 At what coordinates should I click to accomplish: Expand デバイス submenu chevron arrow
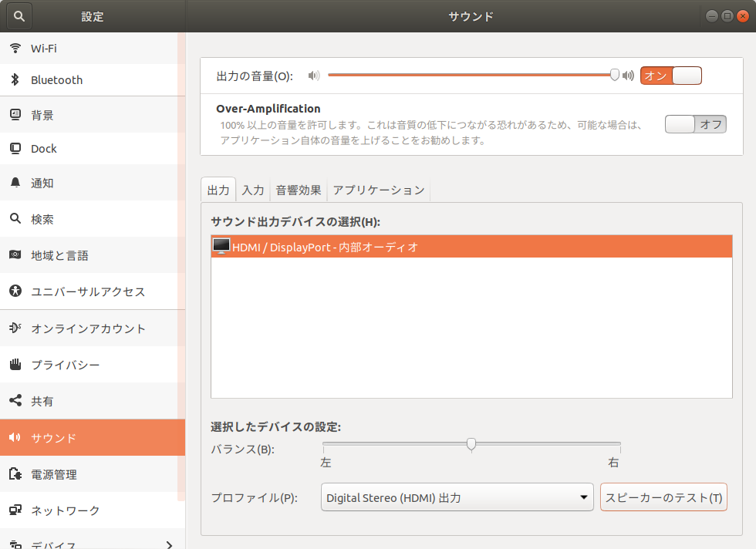pos(169,544)
